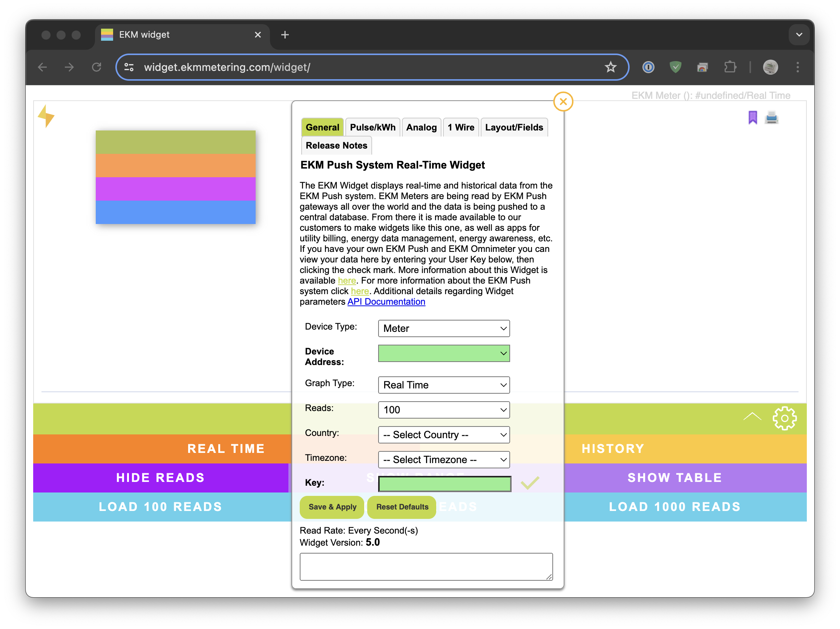Collapse the panel with the up chevron
Screen dimensions: 840x629
752,417
